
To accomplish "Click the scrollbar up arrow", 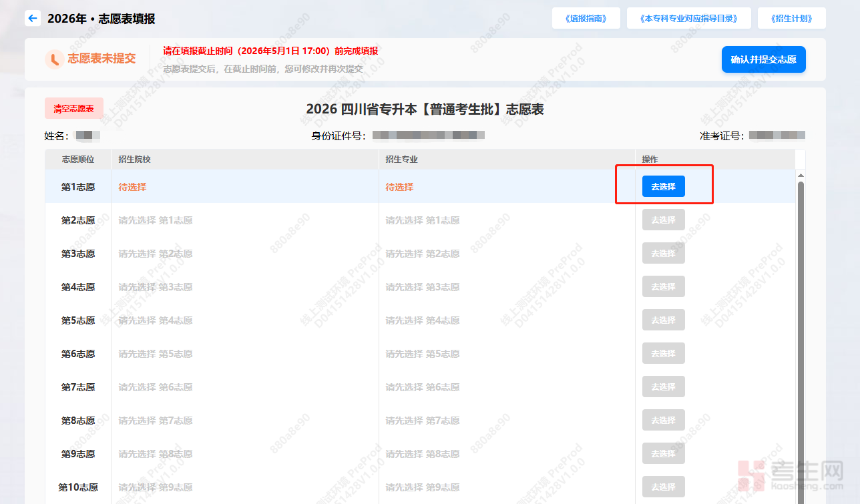I will point(801,175).
